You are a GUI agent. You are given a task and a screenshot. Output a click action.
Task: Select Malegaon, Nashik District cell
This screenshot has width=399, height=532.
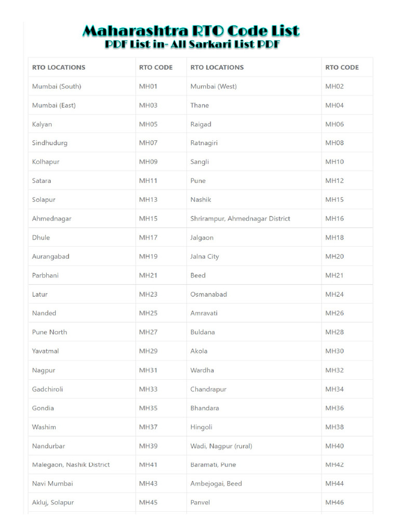71,464
